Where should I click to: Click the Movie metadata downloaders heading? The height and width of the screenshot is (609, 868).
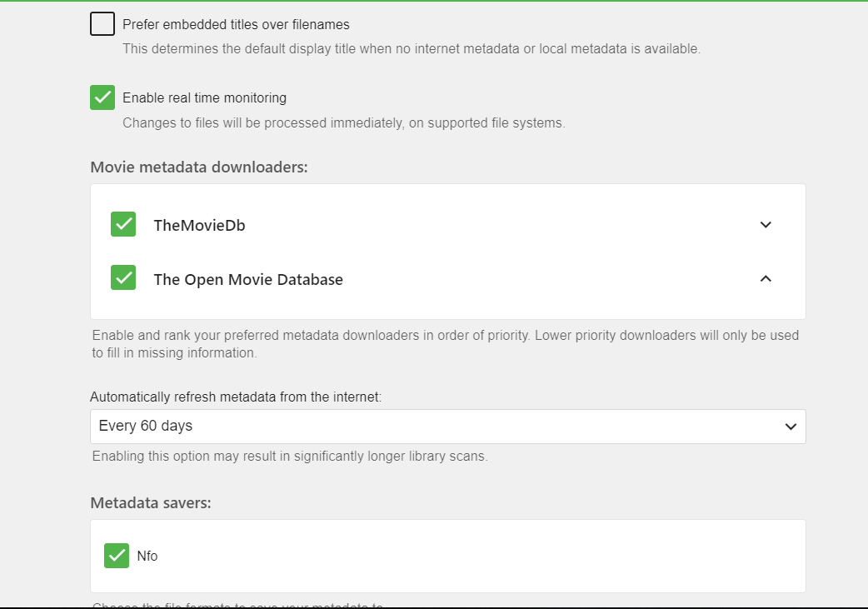point(199,167)
